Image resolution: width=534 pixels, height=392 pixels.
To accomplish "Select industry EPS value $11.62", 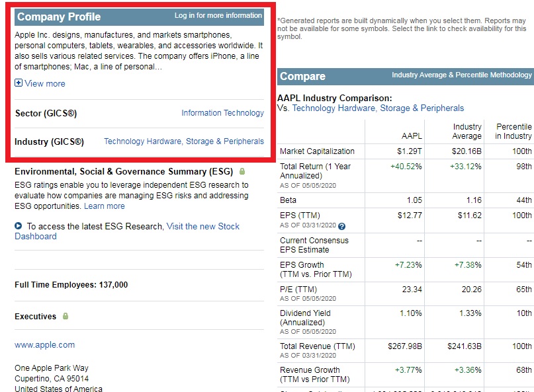I will (470, 216).
